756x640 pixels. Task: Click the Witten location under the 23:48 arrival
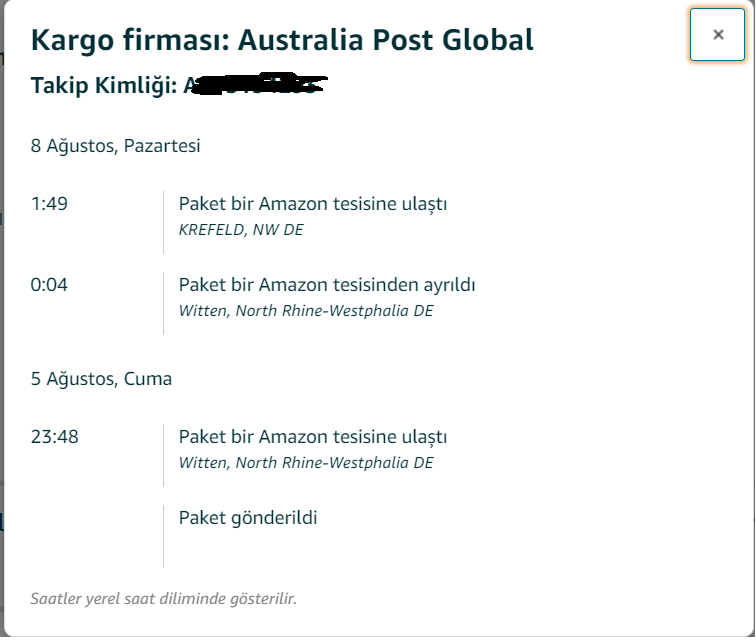305,463
